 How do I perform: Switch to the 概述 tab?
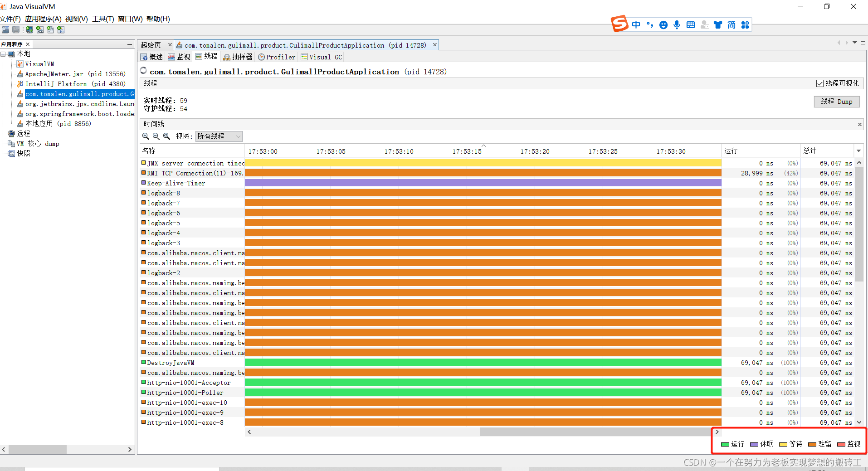151,57
